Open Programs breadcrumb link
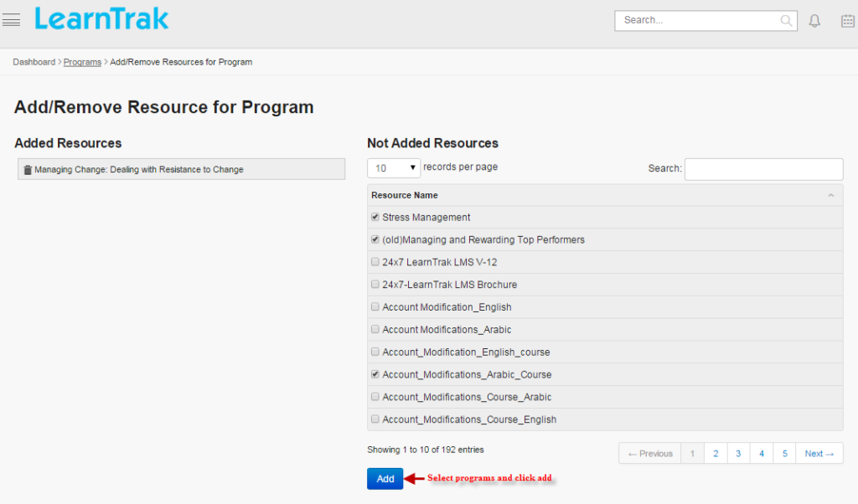 point(82,62)
